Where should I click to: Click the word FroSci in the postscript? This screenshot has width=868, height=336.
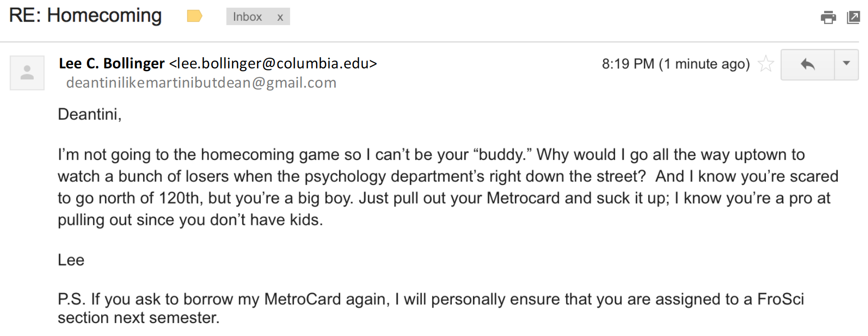(x=780, y=299)
